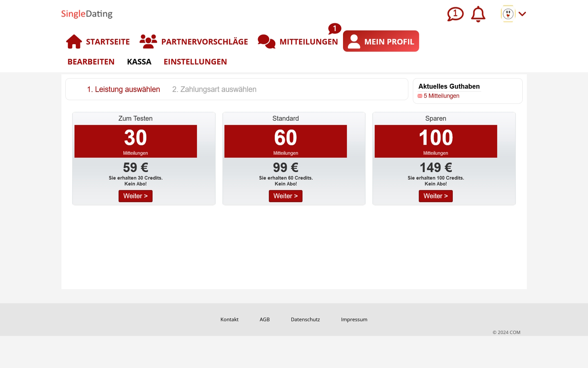This screenshot has height=368, width=588.
Task: Switch to the EINSTELLUNGEN tab
Action: pyautogui.click(x=195, y=61)
